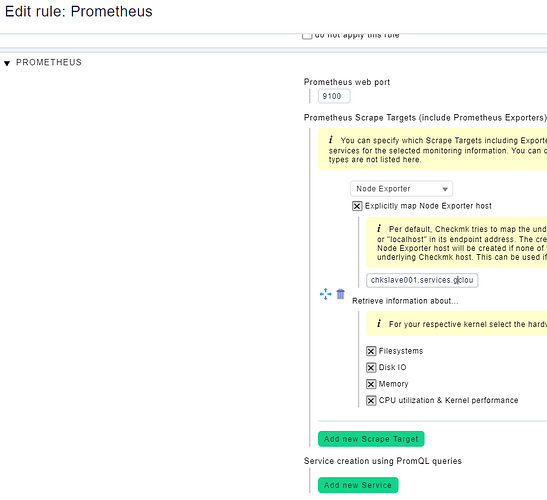Viewport: 547px width, 500px height.
Task: Disable the Memory checkbox
Action: (x=371, y=384)
